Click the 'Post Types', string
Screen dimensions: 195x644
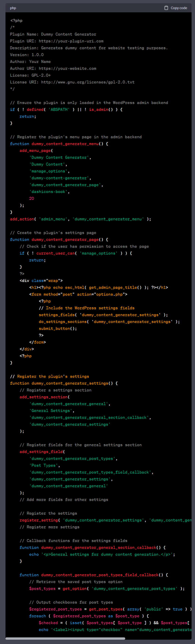click(x=45, y=465)
